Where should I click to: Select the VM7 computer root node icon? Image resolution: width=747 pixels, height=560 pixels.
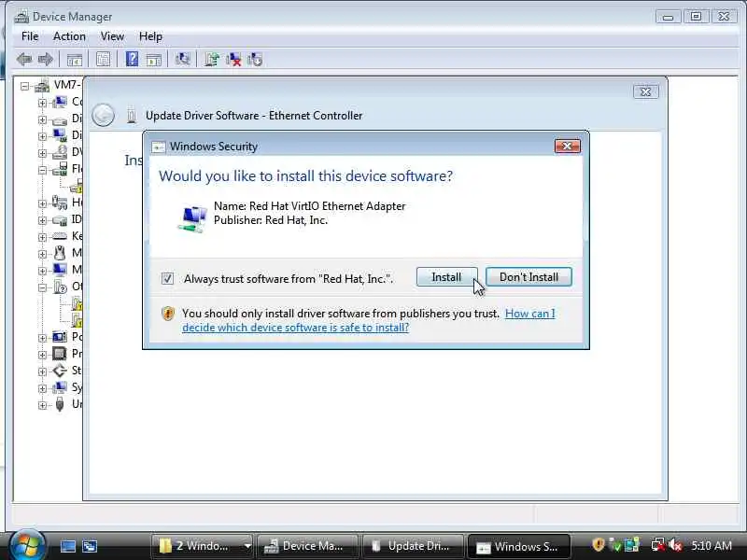(x=42, y=86)
